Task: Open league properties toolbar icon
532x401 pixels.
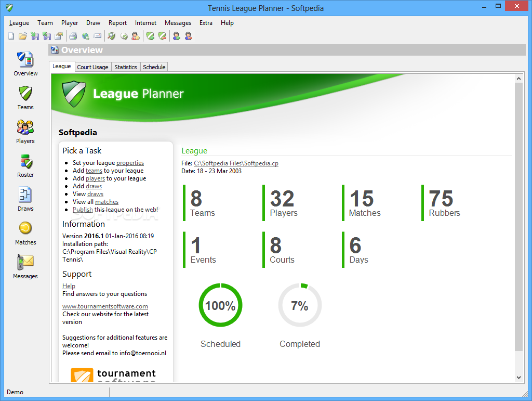Action: point(59,36)
